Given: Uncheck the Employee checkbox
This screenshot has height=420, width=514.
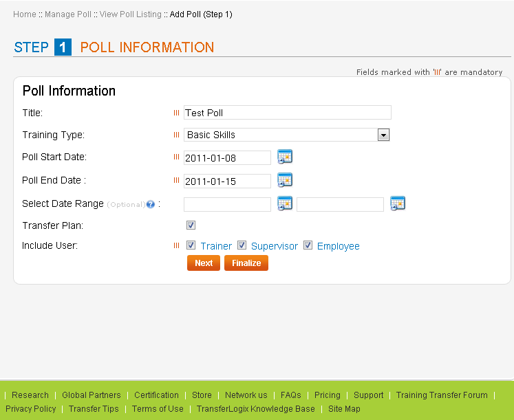Looking at the screenshot, I should [308, 245].
